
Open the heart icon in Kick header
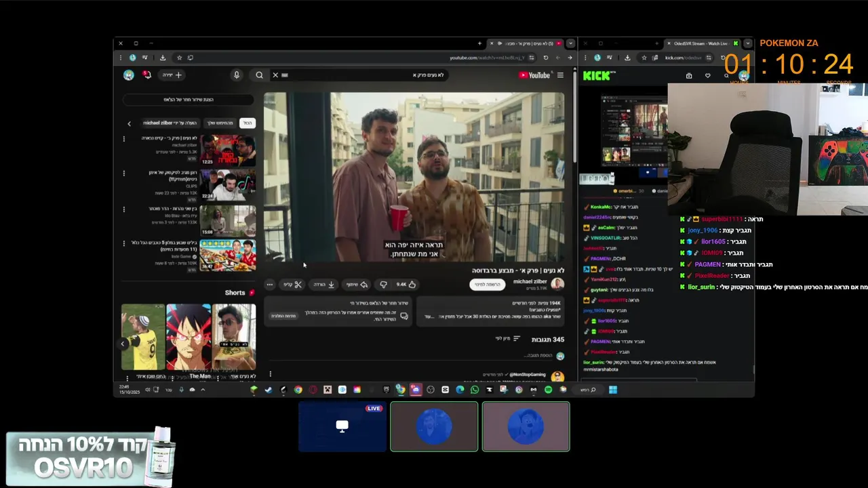coord(707,76)
